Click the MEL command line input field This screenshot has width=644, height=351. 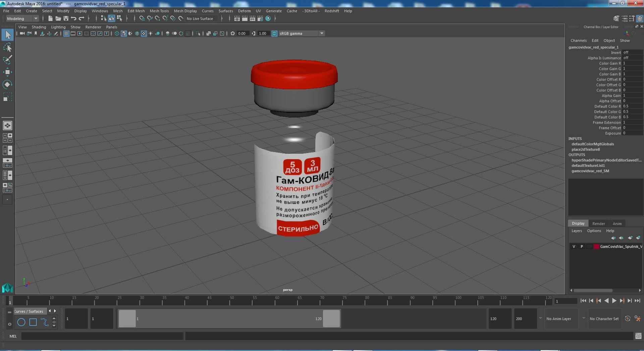[102, 336]
